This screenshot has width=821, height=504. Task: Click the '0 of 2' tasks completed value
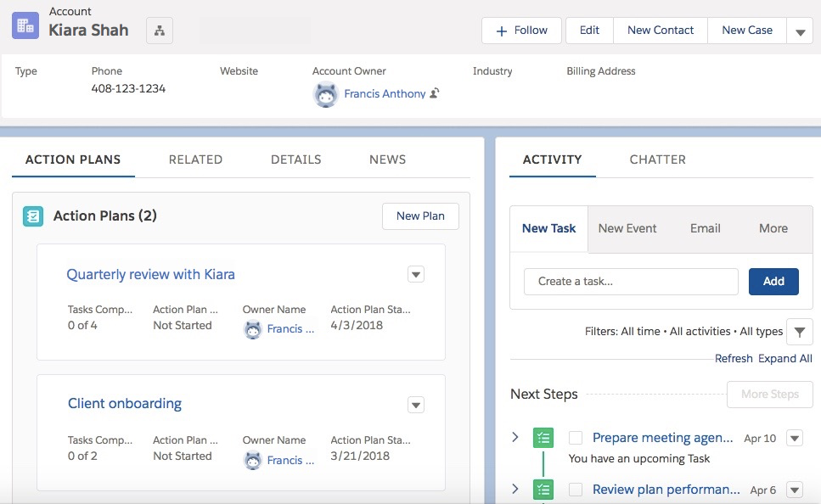(82, 456)
